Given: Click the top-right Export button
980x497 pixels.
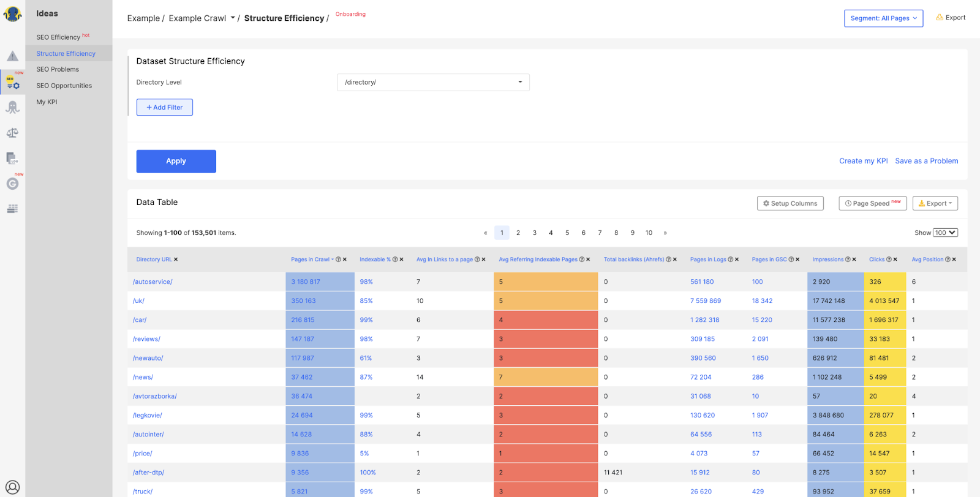Looking at the screenshot, I should pos(951,18).
